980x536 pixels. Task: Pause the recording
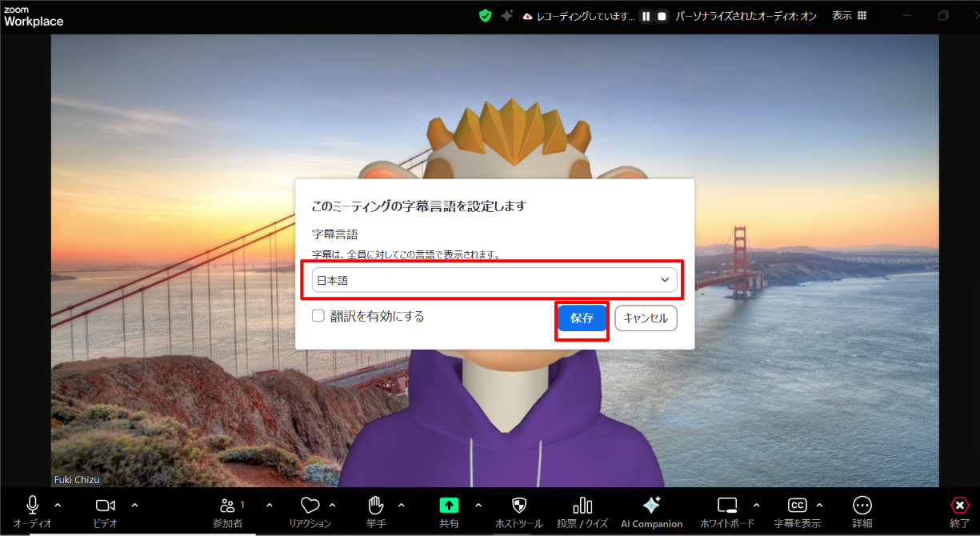(x=646, y=16)
